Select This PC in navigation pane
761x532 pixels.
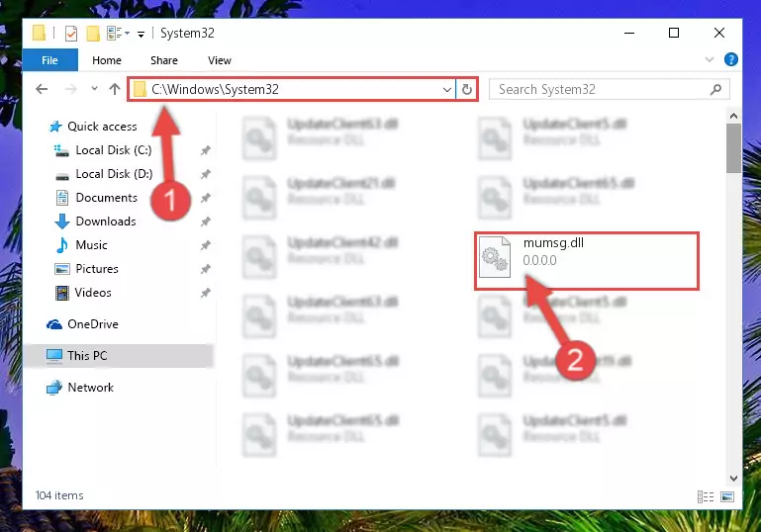[119, 356]
